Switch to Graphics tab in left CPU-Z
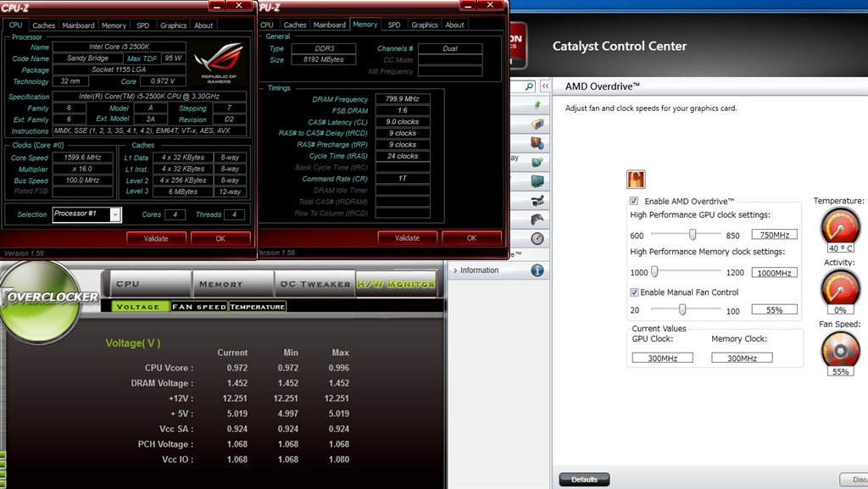Viewport: 868px width, 489px height. point(173,25)
